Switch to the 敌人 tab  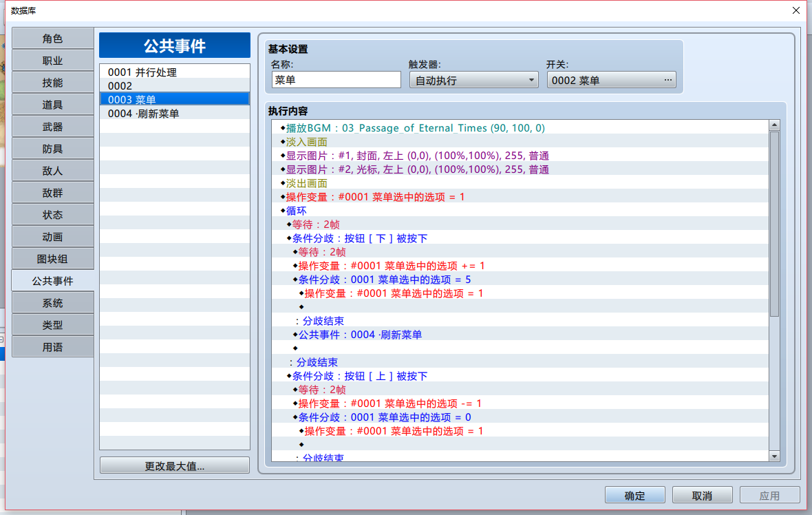click(x=52, y=171)
